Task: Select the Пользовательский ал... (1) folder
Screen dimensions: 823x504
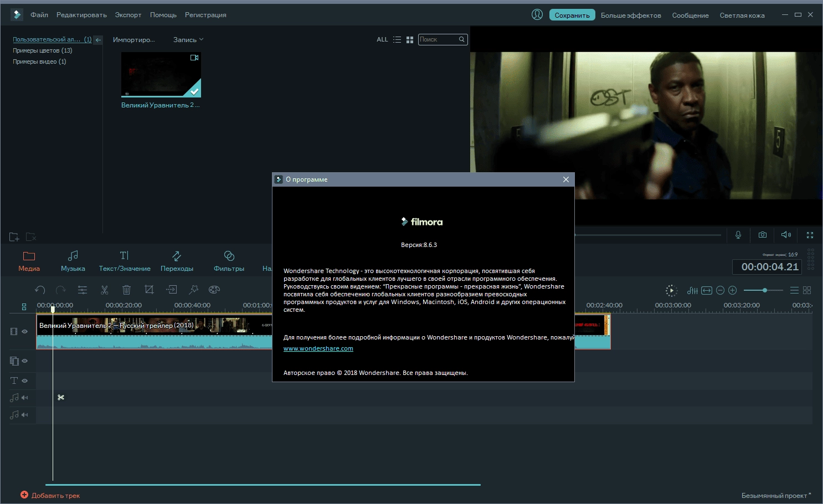Action: 52,39
